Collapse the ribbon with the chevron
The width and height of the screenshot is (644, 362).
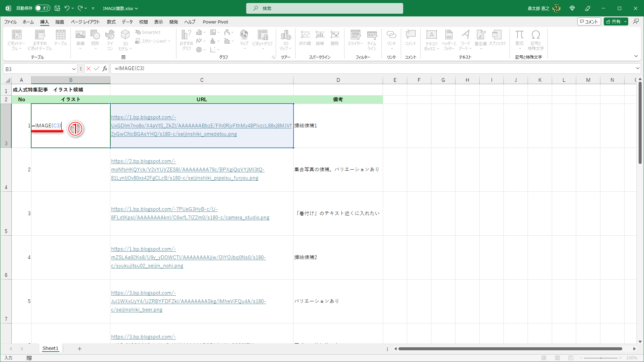click(636, 56)
